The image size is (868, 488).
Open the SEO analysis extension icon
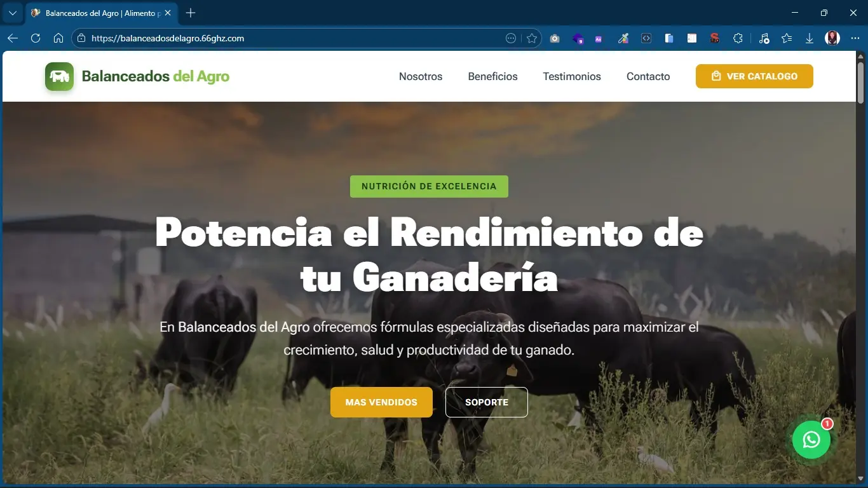click(714, 38)
